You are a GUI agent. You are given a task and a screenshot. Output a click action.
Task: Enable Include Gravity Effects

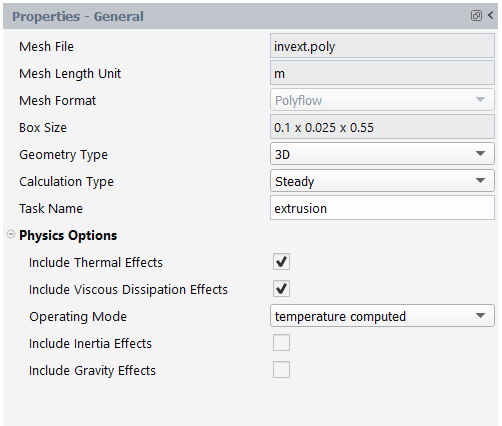(281, 370)
